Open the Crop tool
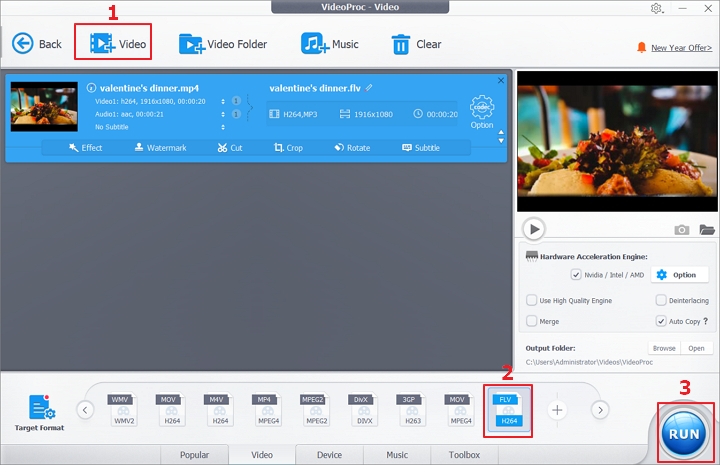This screenshot has height=465, width=720. (x=288, y=148)
